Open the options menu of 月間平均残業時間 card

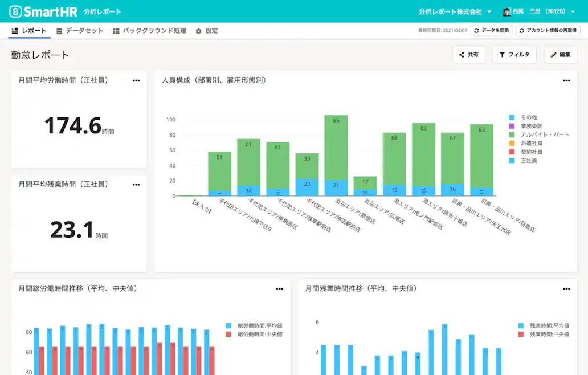tap(136, 184)
